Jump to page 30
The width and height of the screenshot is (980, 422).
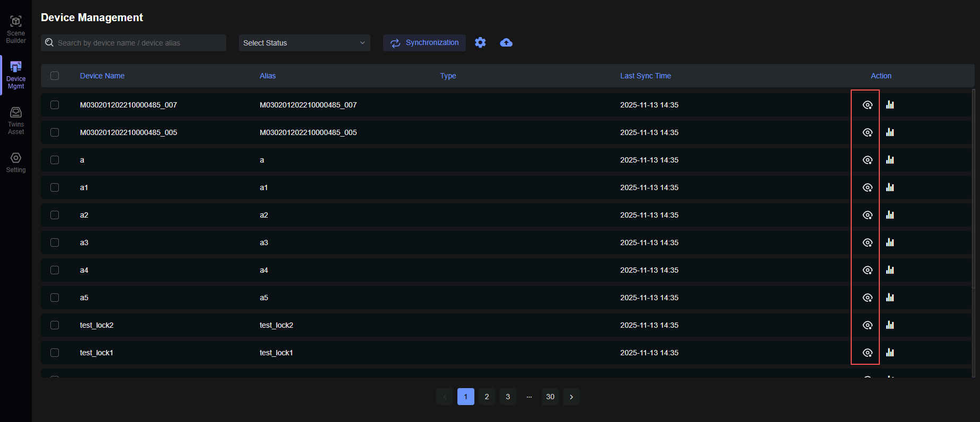[550, 397]
